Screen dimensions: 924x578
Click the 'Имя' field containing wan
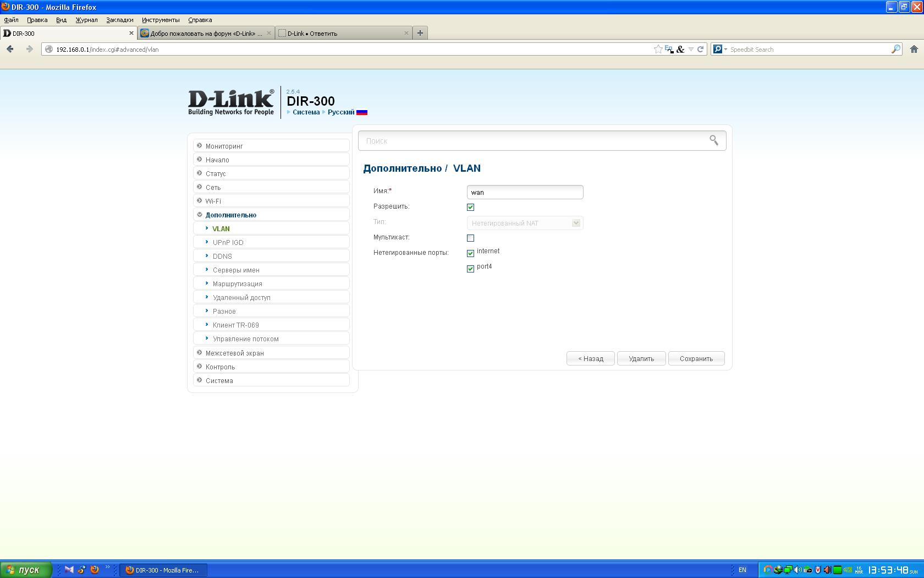pos(525,192)
